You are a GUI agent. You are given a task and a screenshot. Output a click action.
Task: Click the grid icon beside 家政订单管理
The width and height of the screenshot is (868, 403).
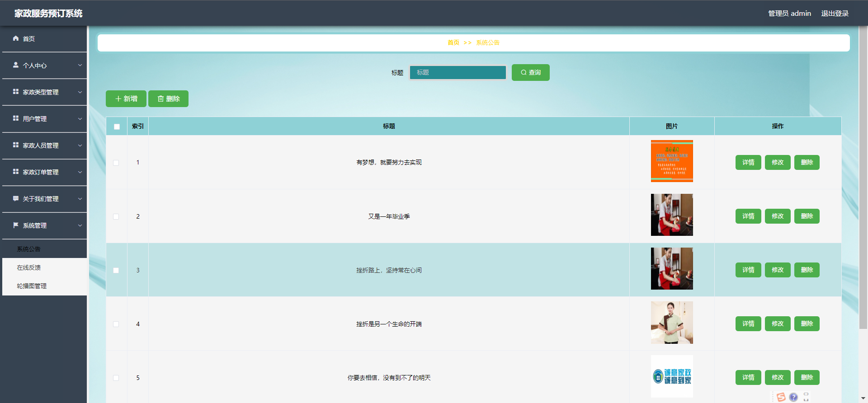(x=16, y=172)
